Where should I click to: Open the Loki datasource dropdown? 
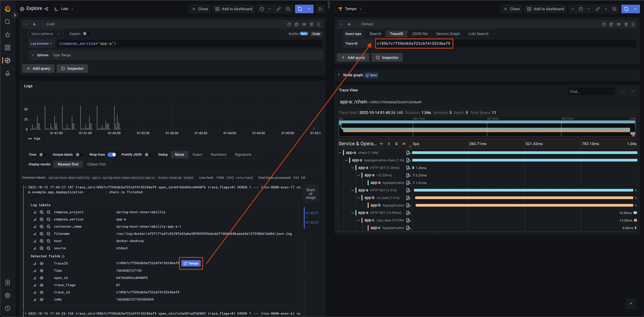64,9
